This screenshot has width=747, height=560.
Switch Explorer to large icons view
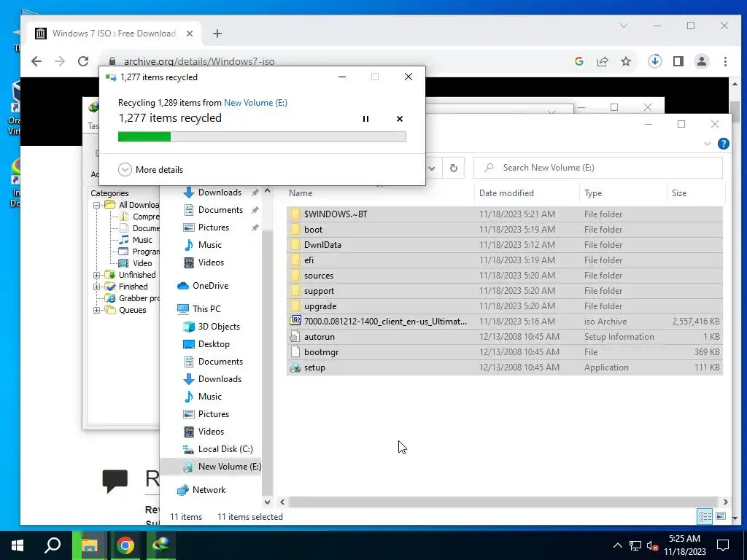pyautogui.click(x=721, y=517)
